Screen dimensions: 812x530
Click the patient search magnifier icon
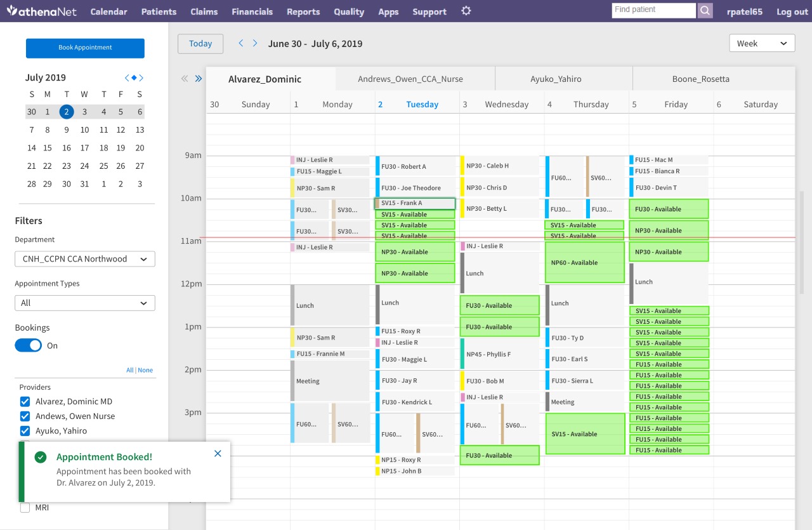pos(705,11)
